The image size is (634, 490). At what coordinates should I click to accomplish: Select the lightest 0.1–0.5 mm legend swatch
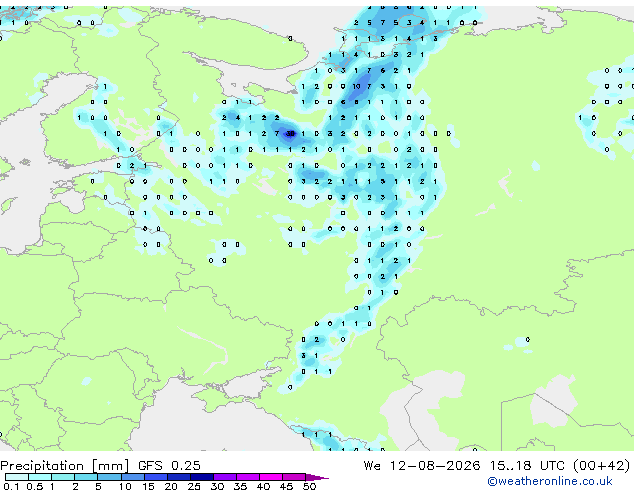17,477
